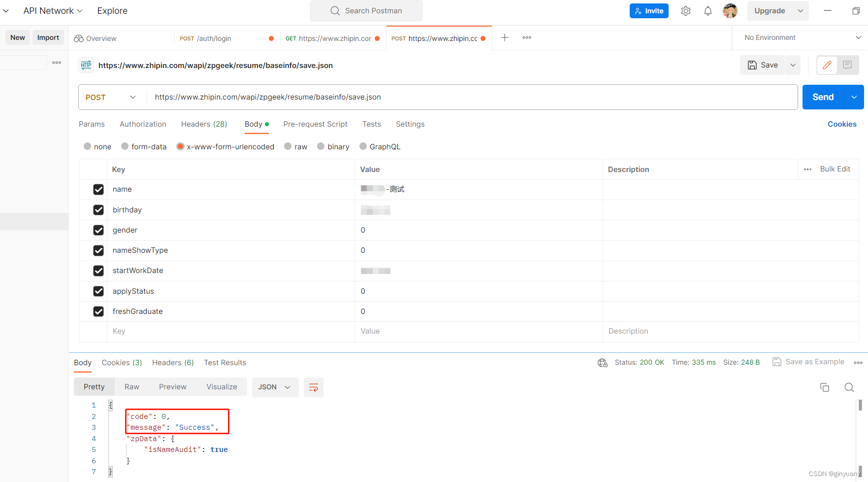Screen dimensions: 868x482
Task: Open the tab options three-dot menu
Action: (527, 37)
